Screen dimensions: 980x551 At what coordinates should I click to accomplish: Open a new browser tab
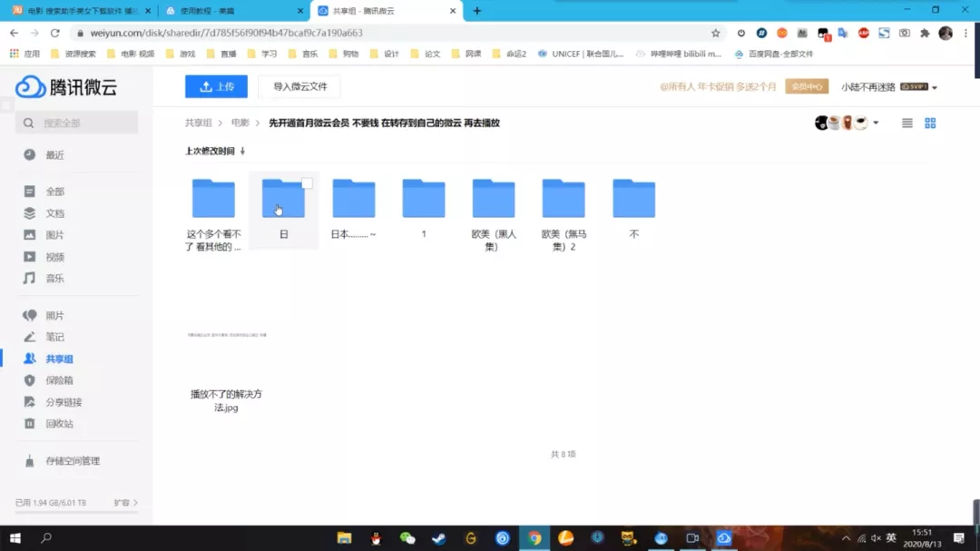pos(477,11)
